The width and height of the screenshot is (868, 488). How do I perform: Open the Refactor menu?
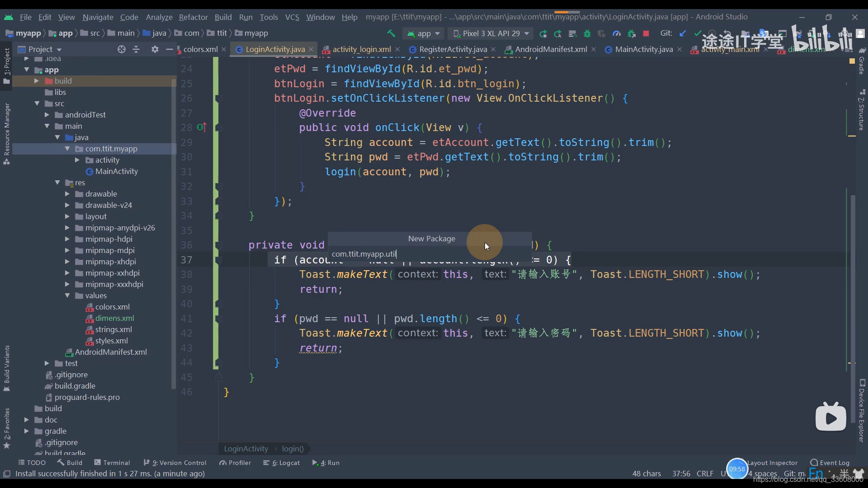pos(193,17)
